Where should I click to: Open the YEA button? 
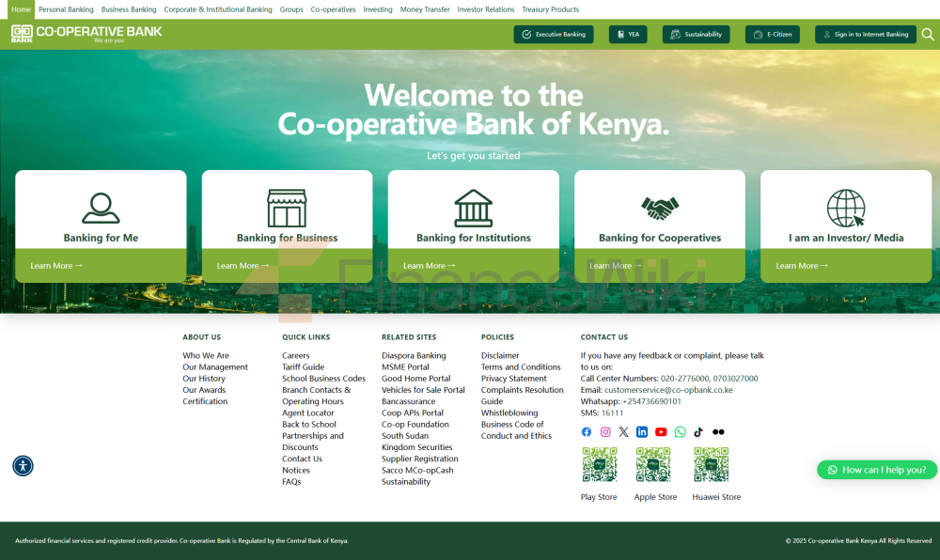[x=628, y=34]
